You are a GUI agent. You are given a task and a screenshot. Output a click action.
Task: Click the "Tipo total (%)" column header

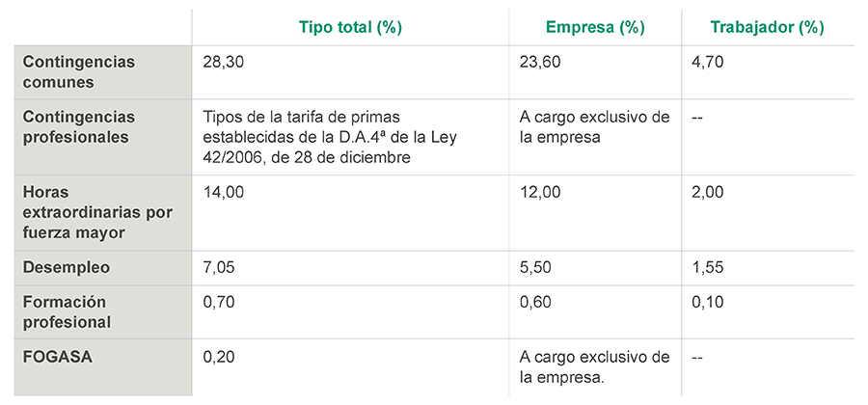pos(350,27)
